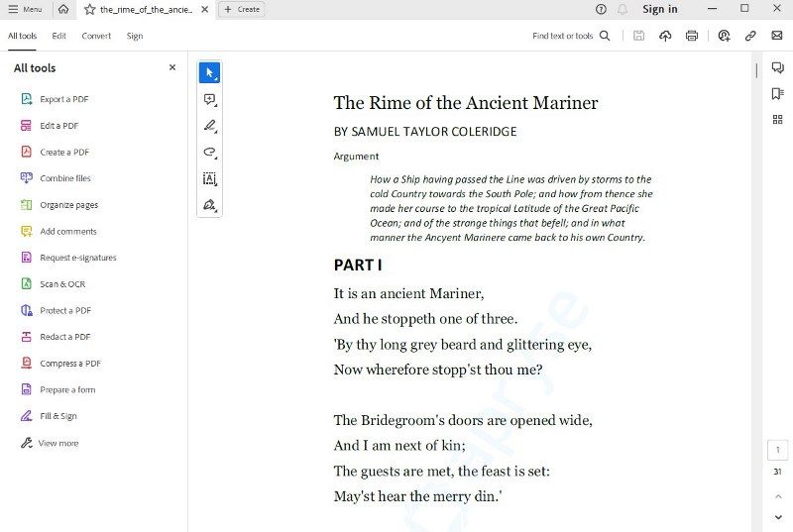
Task: Switch to the Sign tab
Action: pyautogui.click(x=135, y=36)
